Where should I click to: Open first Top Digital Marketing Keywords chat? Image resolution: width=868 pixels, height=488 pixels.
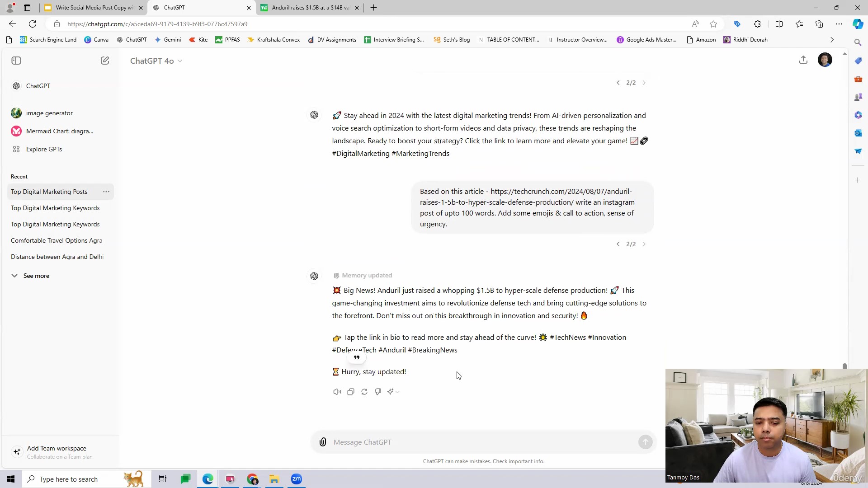coord(55,208)
